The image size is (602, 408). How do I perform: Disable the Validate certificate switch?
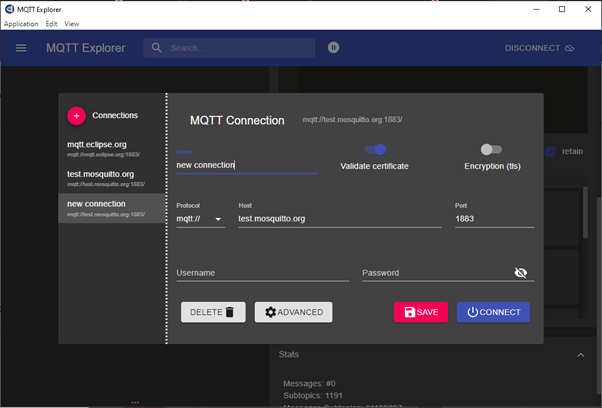[376, 150]
